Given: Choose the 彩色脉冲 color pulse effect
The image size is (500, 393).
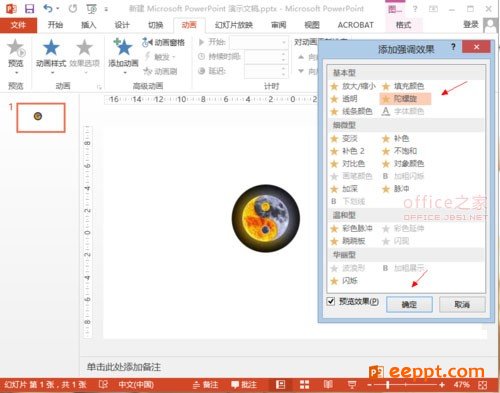Looking at the screenshot, I should point(351,228).
